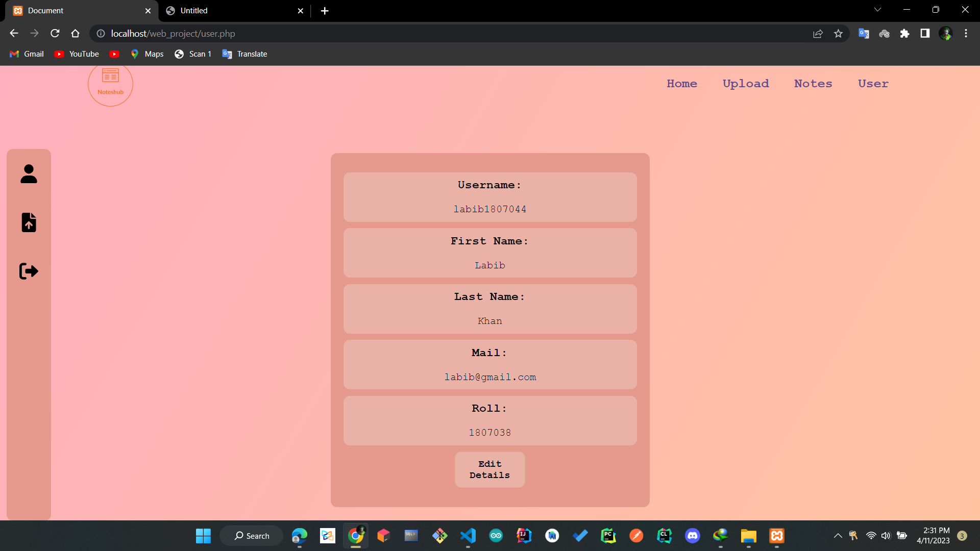
Task: Click the Noteshub logo
Action: point(110,84)
